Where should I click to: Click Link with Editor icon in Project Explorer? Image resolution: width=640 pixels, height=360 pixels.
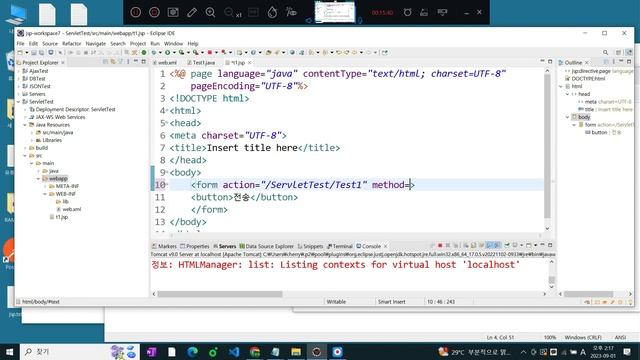click(113, 62)
